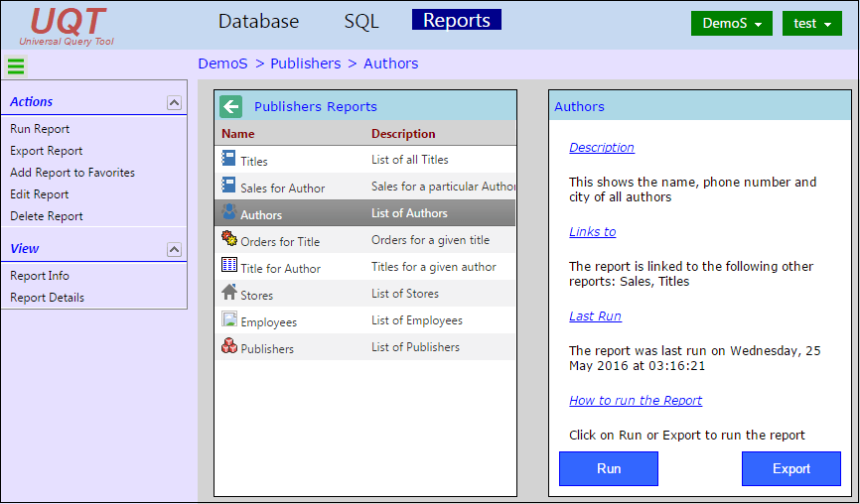Image resolution: width=860 pixels, height=504 pixels.
Task: Click the Sales for Author report icon
Action: coord(228,185)
